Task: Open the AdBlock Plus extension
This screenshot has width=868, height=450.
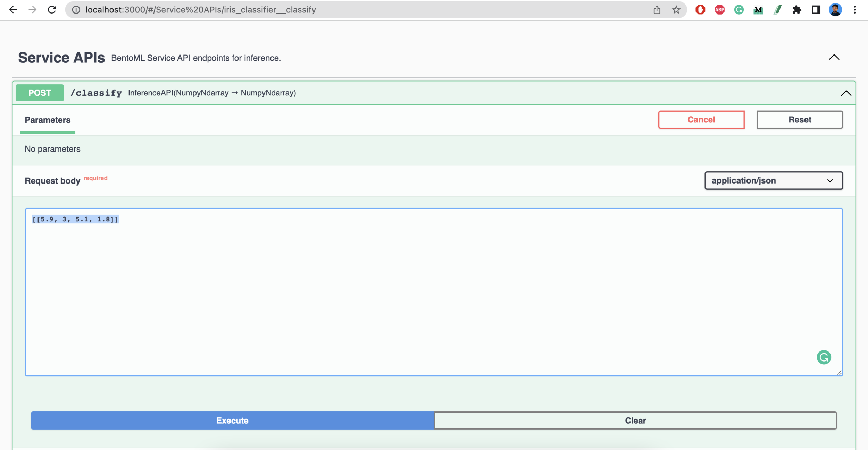Action: [719, 10]
